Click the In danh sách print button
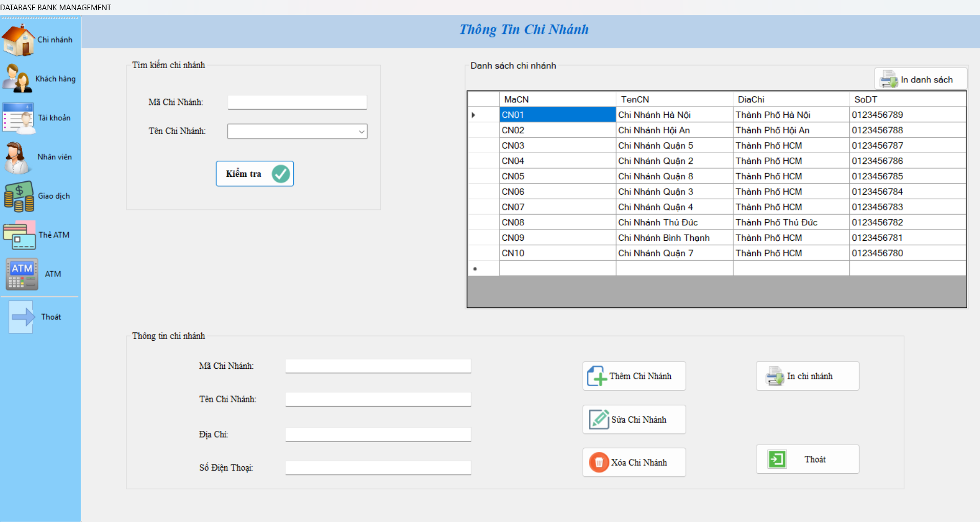This screenshot has height=522, width=980. coord(921,79)
